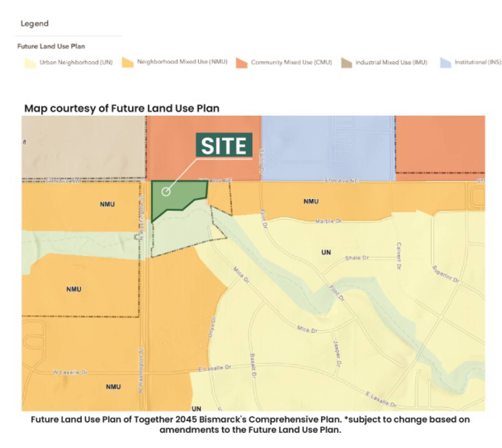Click the white circle site marker
Viewport: 502px width, 448px height.
point(166,192)
